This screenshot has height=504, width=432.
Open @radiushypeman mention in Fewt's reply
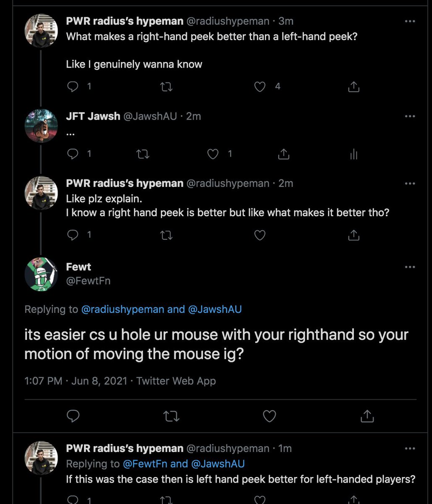coord(122,310)
